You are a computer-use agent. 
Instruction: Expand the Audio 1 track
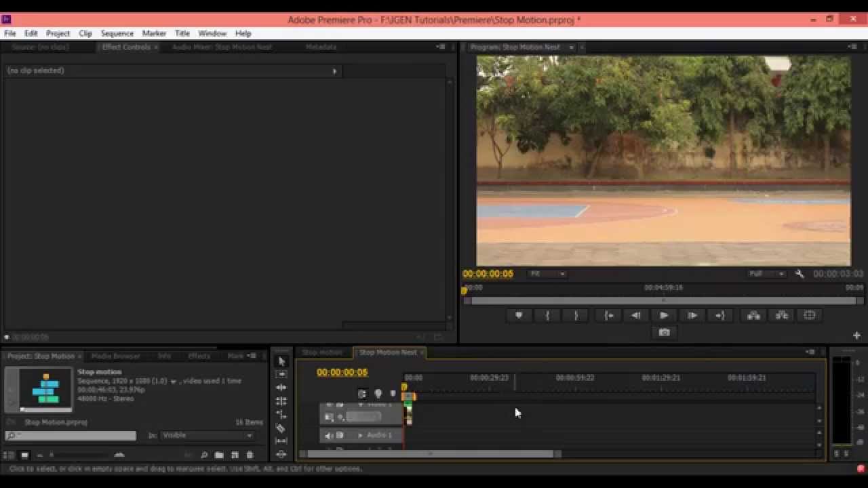(x=360, y=435)
